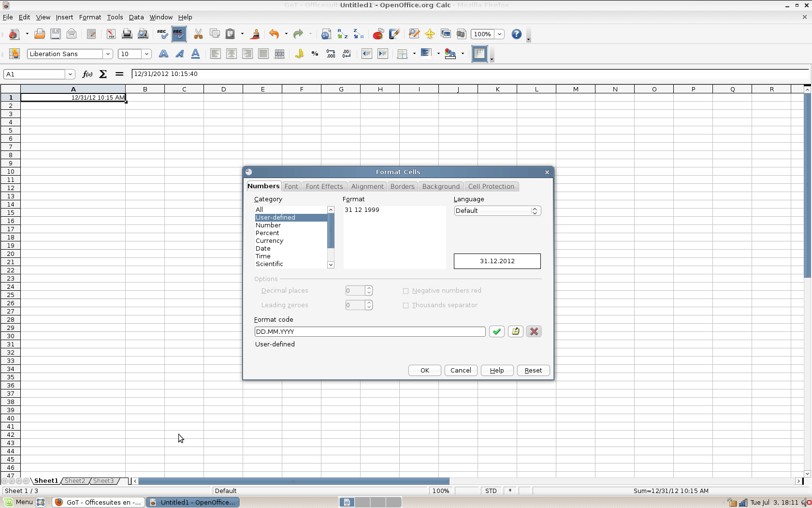
Task: Paste from the clipboard icon
Action: coord(231,34)
